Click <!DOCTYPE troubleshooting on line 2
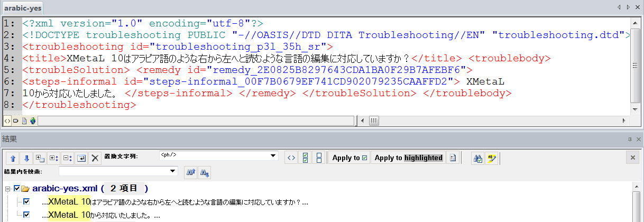The width and height of the screenshot is (644, 222). point(102,35)
